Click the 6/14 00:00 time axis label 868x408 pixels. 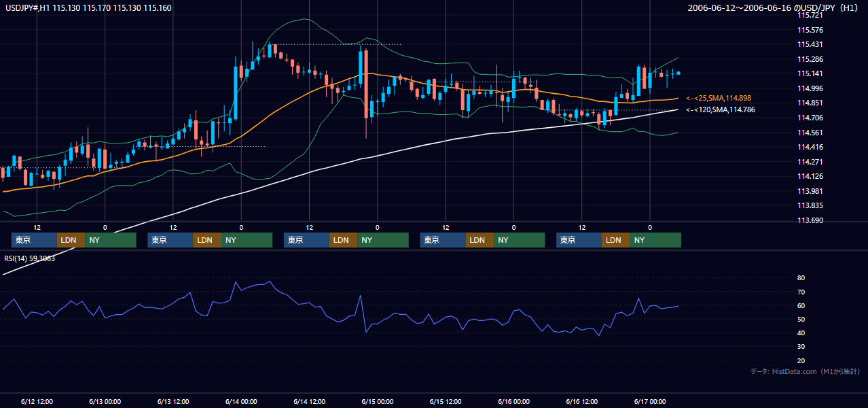(x=240, y=401)
